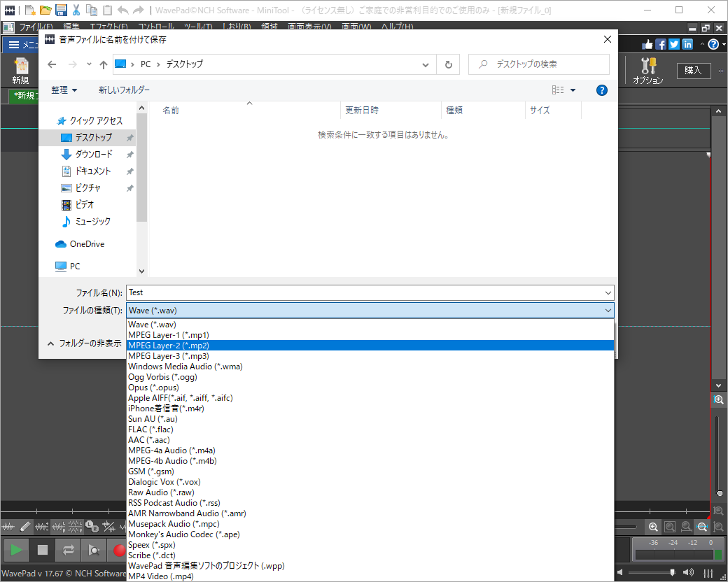Click the separate L R waveform view icon

click(75, 526)
